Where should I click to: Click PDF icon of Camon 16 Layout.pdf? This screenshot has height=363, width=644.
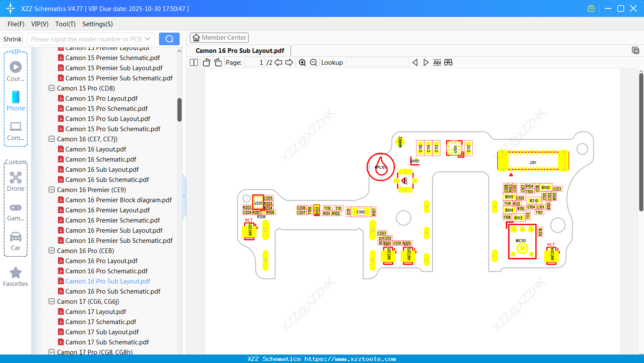pyautogui.click(x=61, y=149)
